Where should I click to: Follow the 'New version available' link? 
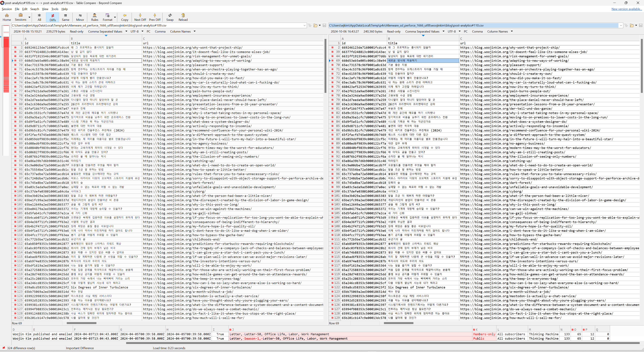pos(627,9)
